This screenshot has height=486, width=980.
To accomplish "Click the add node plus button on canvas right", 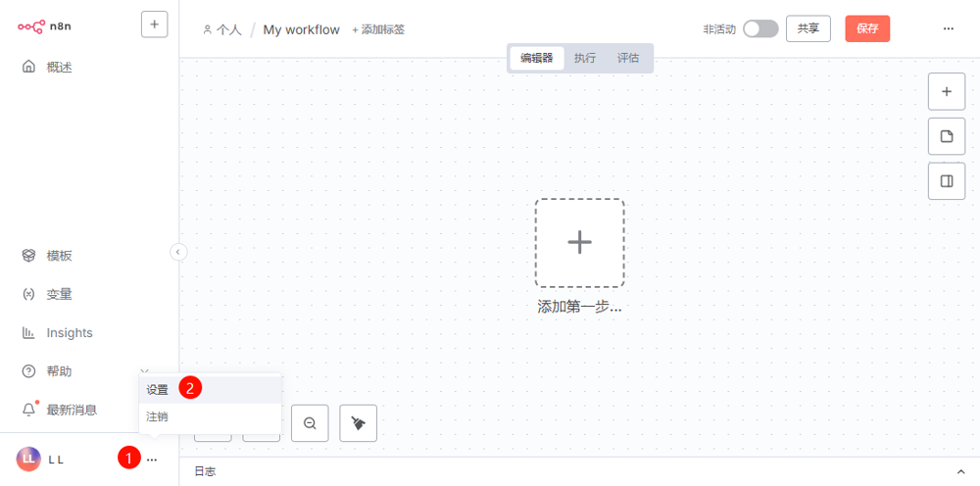I will (x=946, y=91).
